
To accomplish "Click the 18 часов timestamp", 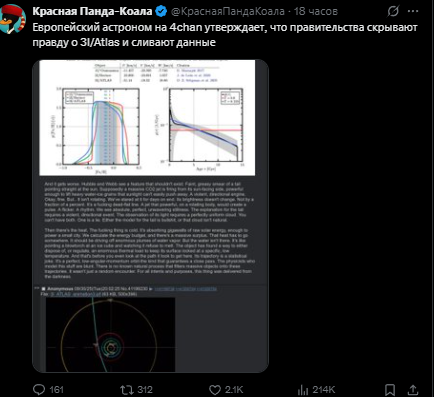I will pyautogui.click(x=316, y=11).
